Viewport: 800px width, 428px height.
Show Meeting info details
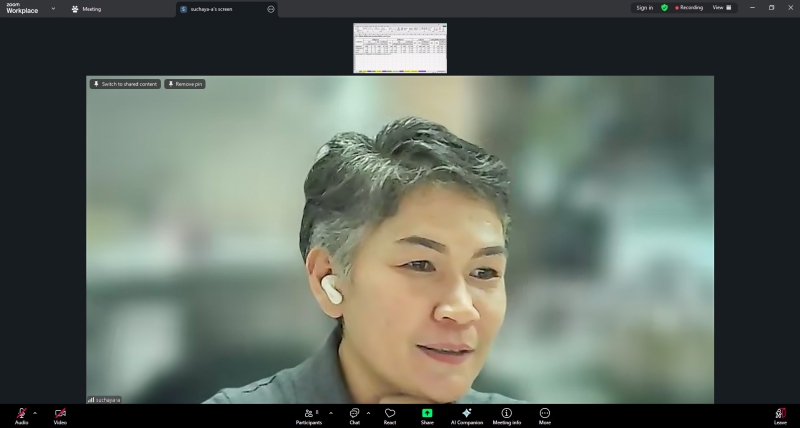click(506, 414)
